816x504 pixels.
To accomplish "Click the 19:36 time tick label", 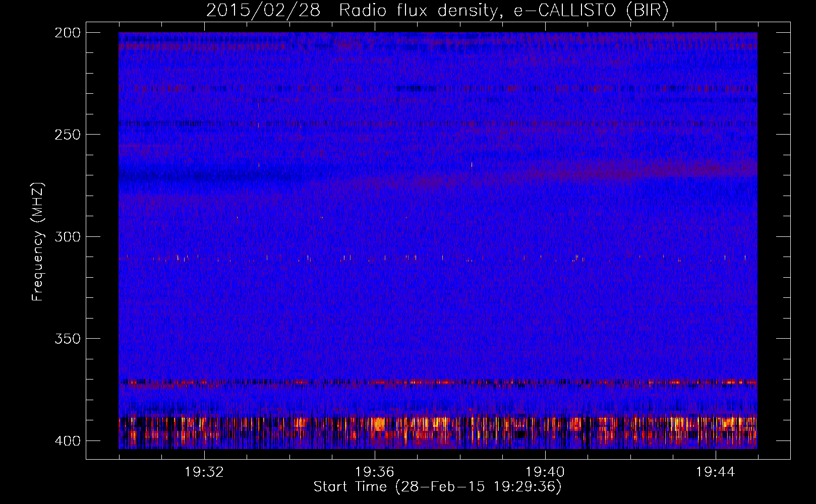I will click(x=375, y=472).
